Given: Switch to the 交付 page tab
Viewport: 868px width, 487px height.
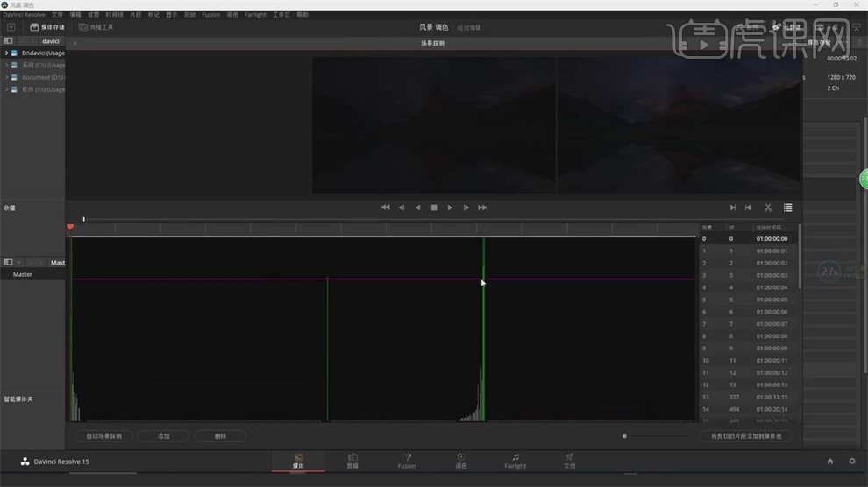Looking at the screenshot, I should tap(569, 461).
